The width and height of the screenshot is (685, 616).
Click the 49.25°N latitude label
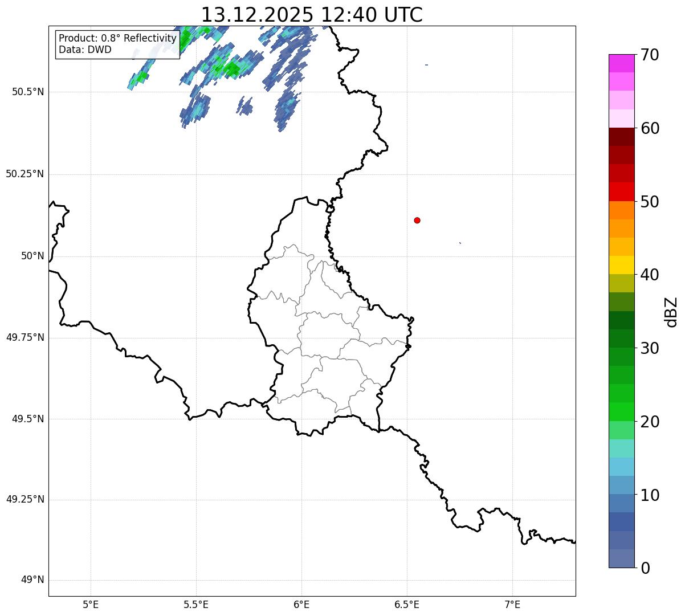click(x=25, y=499)
